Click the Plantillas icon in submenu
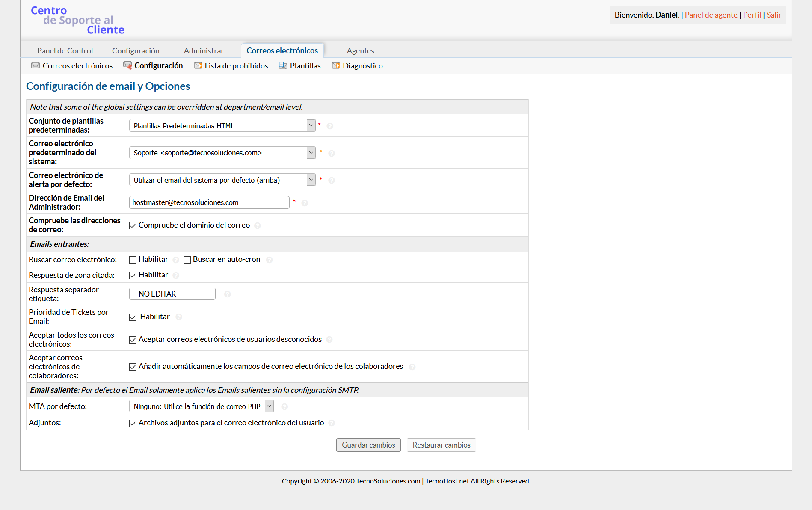 (283, 65)
